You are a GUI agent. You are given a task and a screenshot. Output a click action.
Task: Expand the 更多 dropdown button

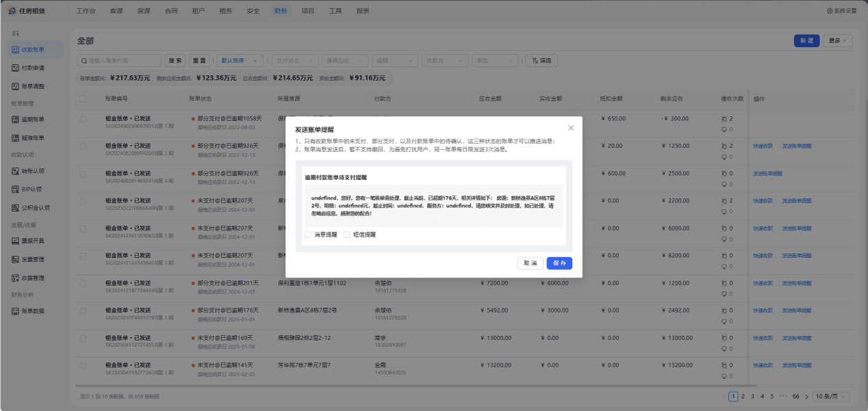[838, 40]
